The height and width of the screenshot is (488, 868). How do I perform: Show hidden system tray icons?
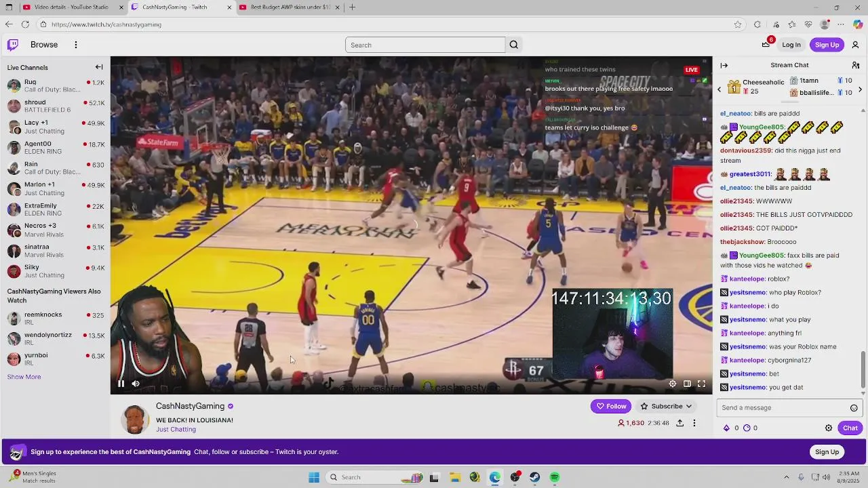(787, 477)
